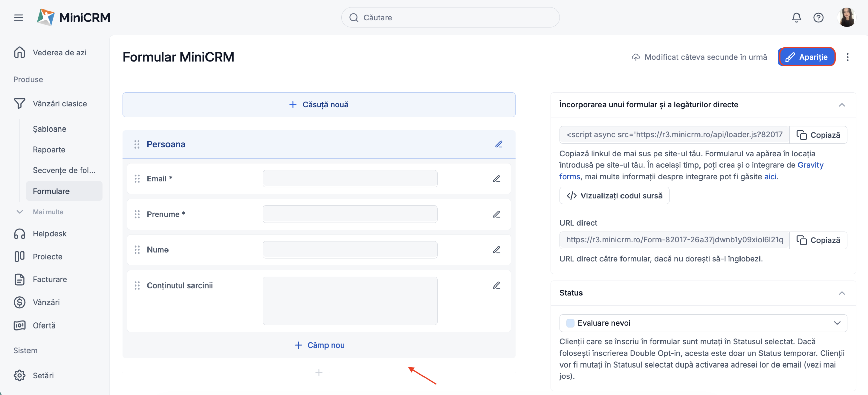Image resolution: width=868 pixels, height=395 pixels.
Task: Click Vizualizați codul sursă button
Action: (614, 196)
